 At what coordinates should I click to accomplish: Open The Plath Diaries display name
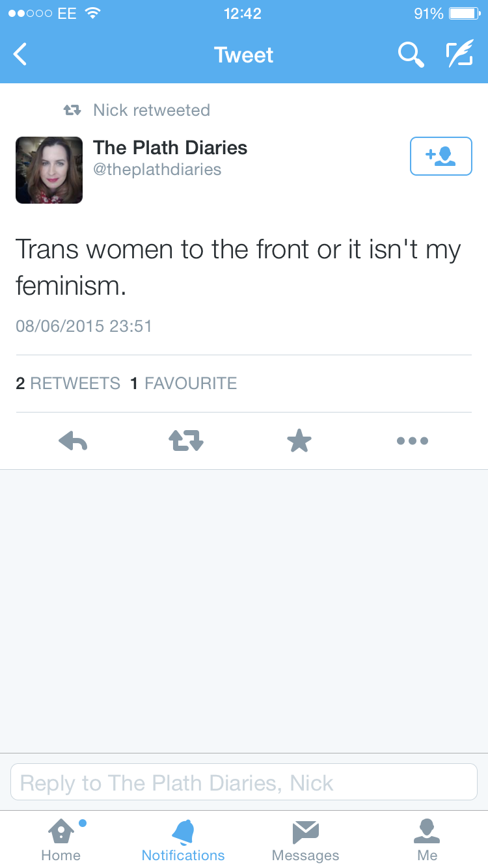tap(170, 148)
